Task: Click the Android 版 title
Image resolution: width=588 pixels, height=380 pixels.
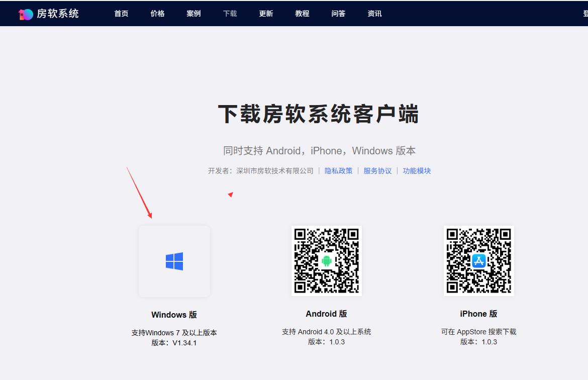Action: click(x=326, y=314)
